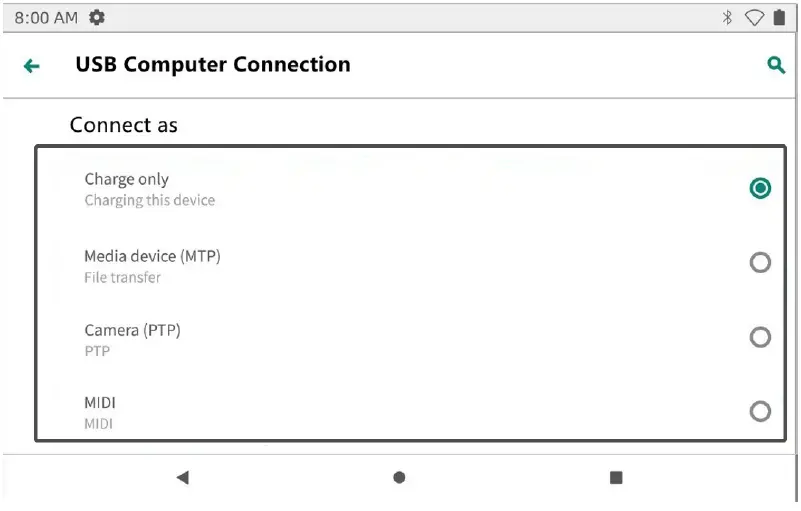Tap the Media device (MTP) label
801x511 pixels.
[152, 256]
